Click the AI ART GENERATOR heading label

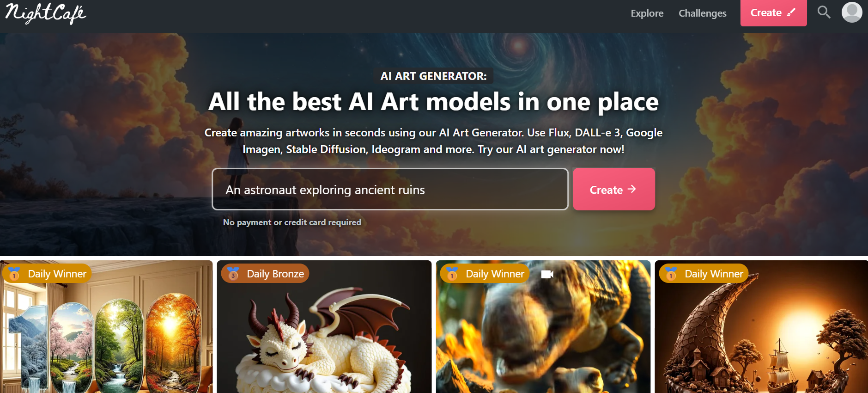[x=433, y=76]
